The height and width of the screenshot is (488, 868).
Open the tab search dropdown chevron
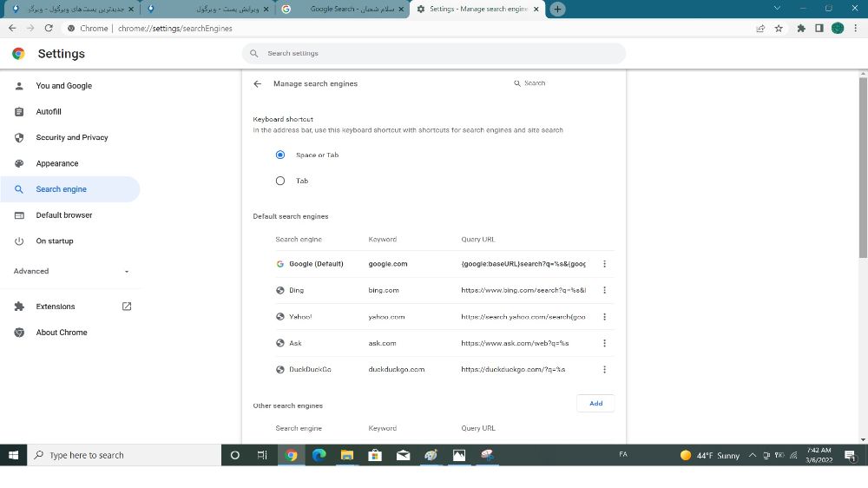coord(777,9)
